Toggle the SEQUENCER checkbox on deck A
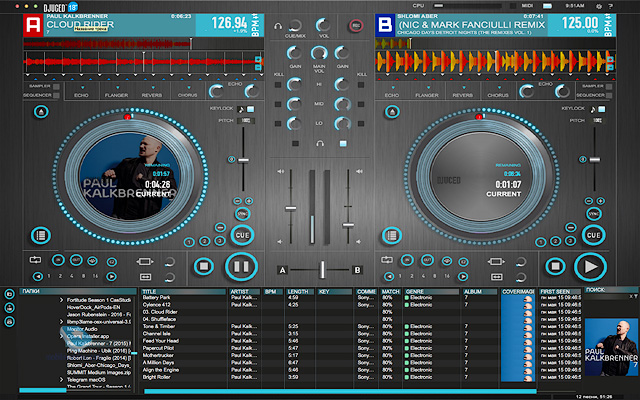640x400 pixels. [56, 96]
